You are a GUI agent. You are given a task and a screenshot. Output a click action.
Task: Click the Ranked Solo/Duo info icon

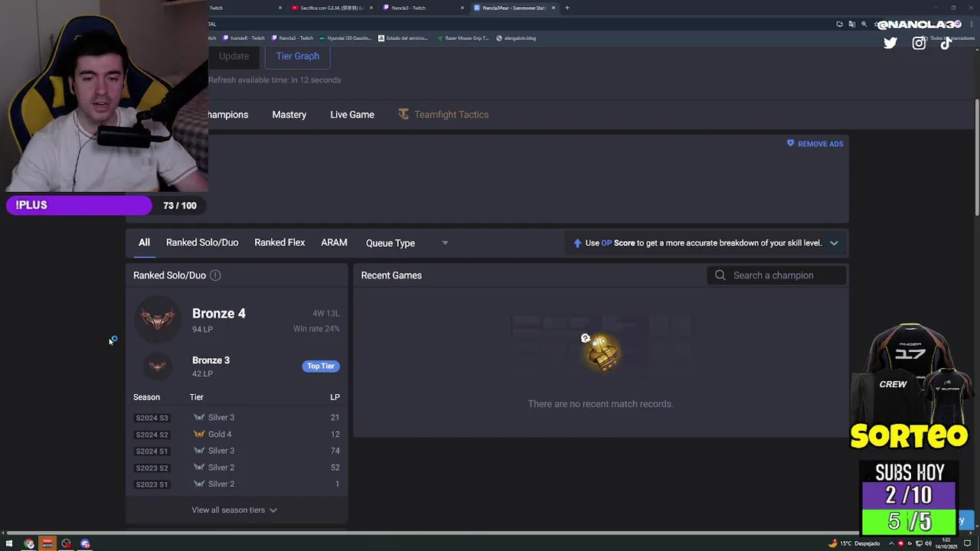coord(215,275)
